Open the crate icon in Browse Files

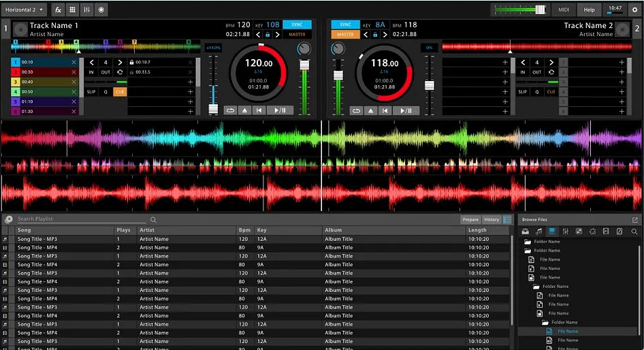[x=526, y=232]
